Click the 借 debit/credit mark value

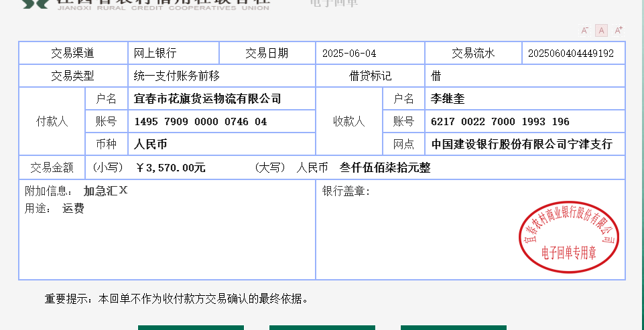[x=436, y=76]
